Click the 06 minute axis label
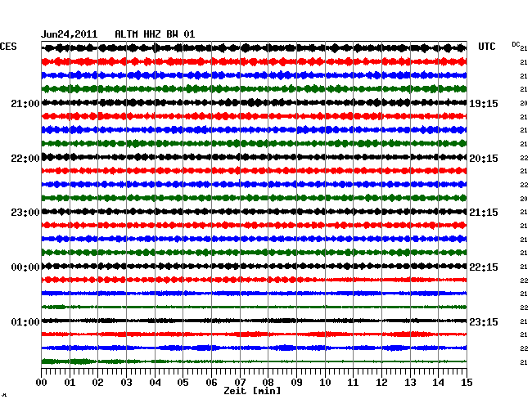 [x=211, y=383]
